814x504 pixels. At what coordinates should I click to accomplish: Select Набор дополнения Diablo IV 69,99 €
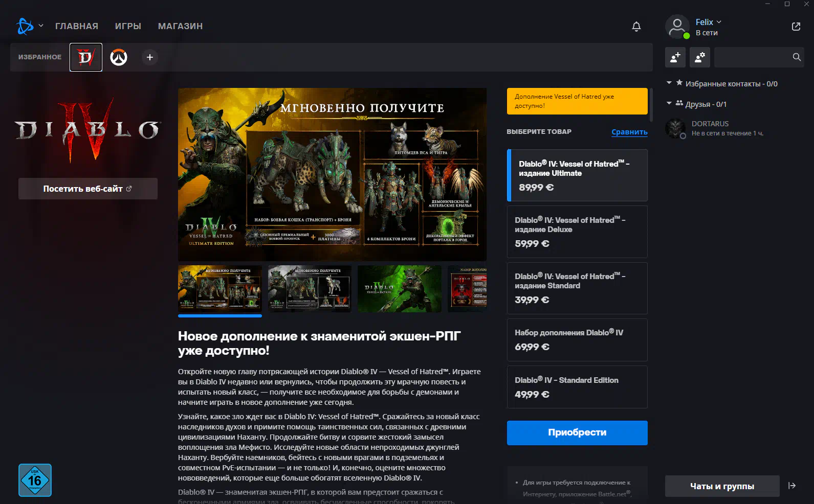tap(577, 340)
